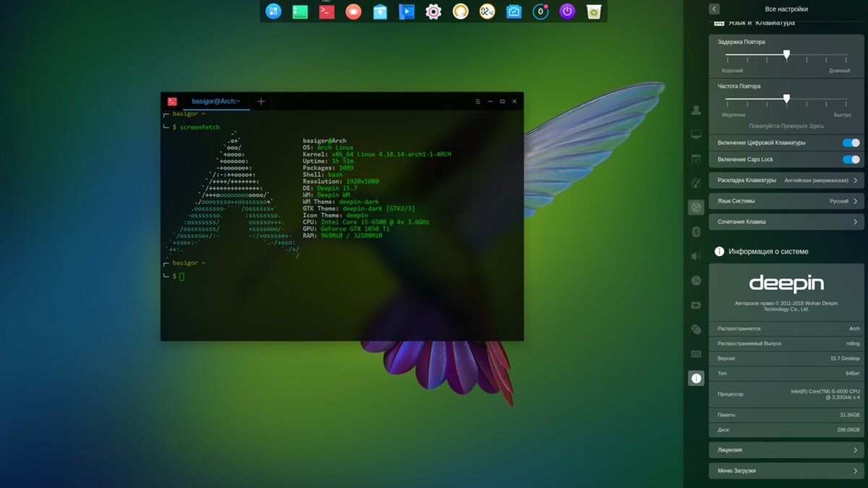Go to Default Applications in settings sidebar
Image resolution: width=868 pixels, height=488 pixels.
point(696,158)
